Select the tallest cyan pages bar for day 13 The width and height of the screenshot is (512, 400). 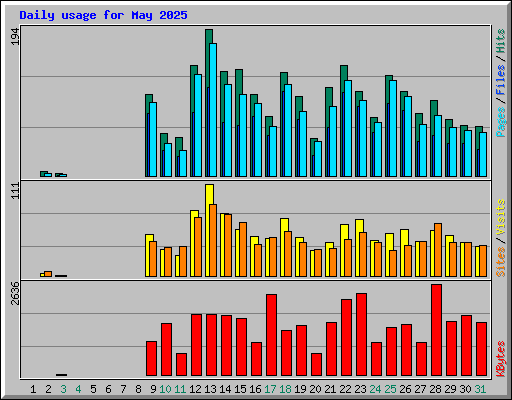tap(213, 110)
